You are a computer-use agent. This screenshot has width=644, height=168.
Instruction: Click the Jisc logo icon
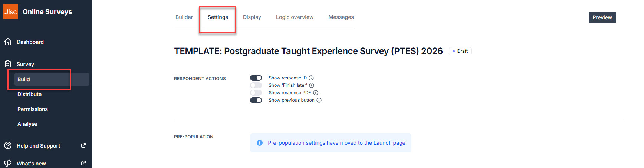[11, 12]
